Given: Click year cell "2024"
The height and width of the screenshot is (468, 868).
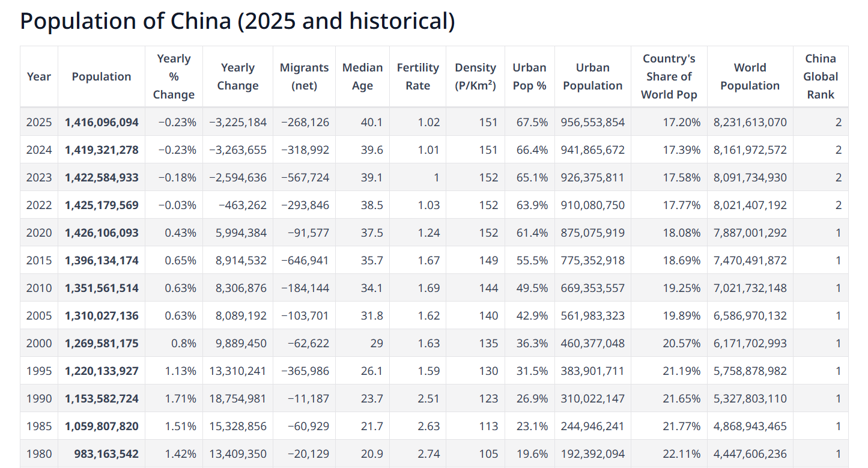Looking at the screenshot, I should tap(39, 150).
